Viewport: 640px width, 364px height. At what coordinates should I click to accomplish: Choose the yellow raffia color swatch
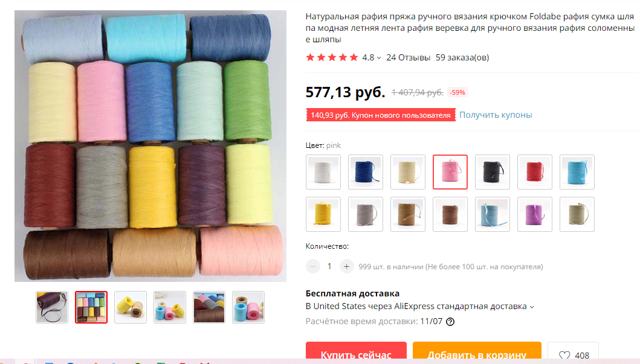323,214
